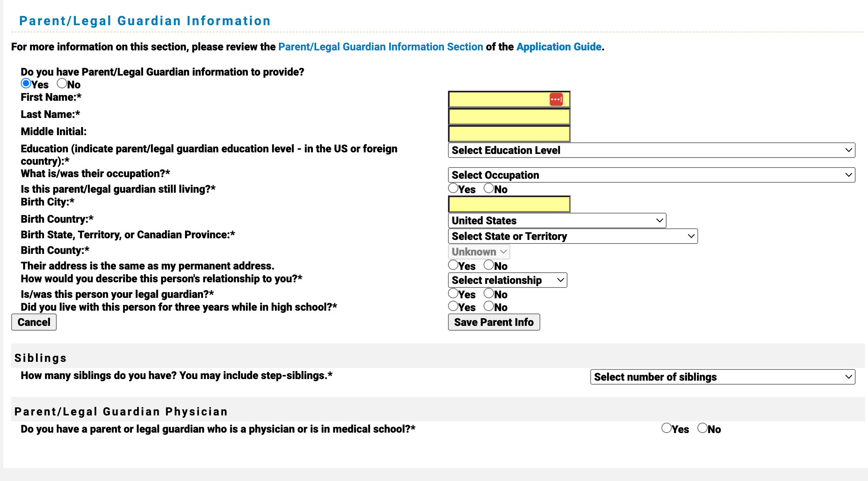Select "No" for is/was legal guardian

click(489, 293)
